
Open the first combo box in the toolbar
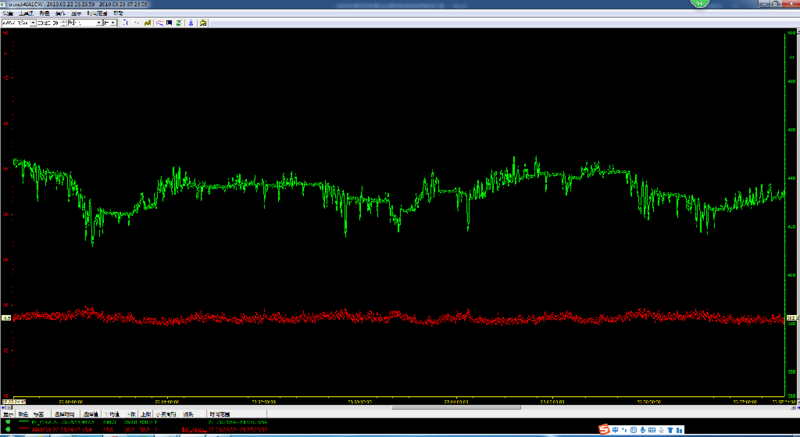tap(19, 23)
